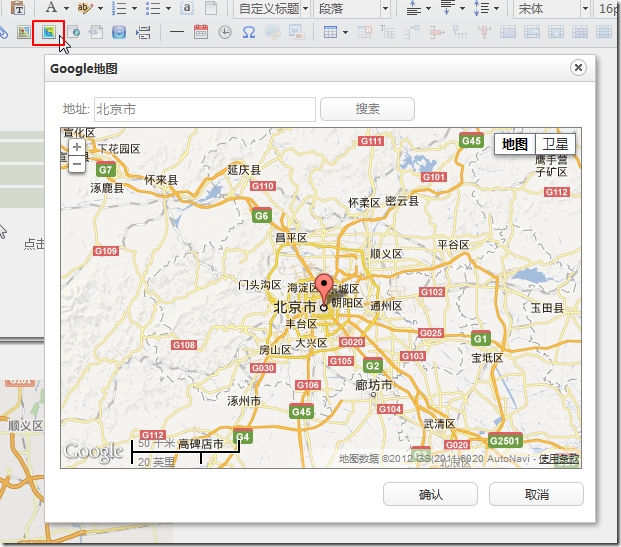Click the delete column icon
The image size is (621, 547).
coord(484,32)
